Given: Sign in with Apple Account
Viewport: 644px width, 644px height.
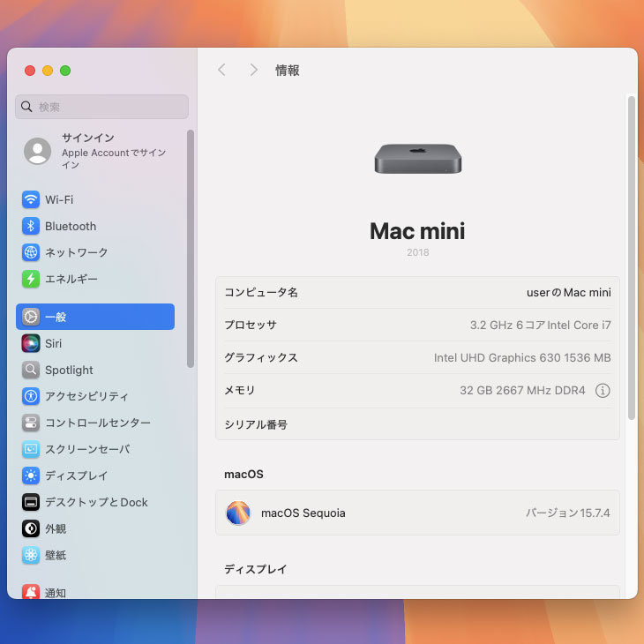Looking at the screenshot, I should pyautogui.click(x=97, y=151).
